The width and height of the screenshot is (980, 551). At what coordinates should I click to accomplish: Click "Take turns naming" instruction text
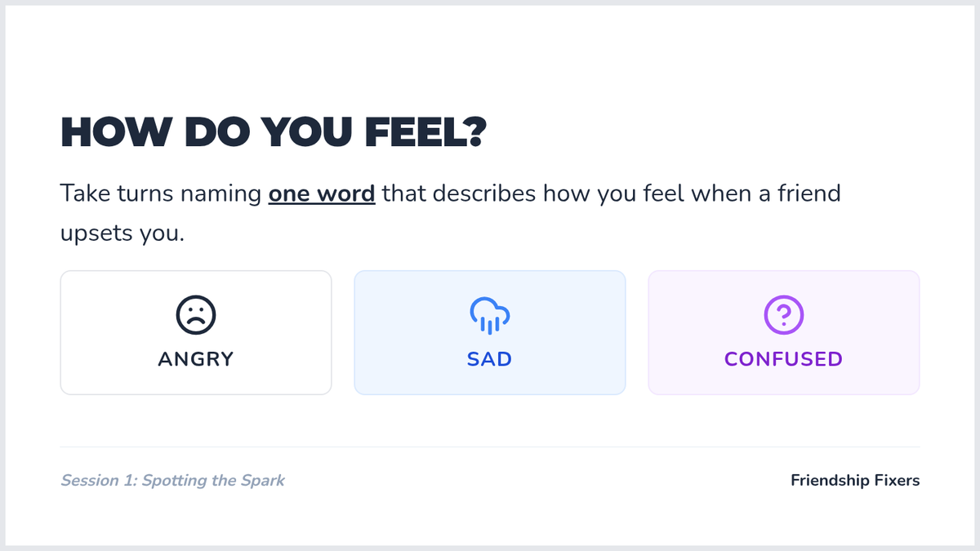pos(162,195)
